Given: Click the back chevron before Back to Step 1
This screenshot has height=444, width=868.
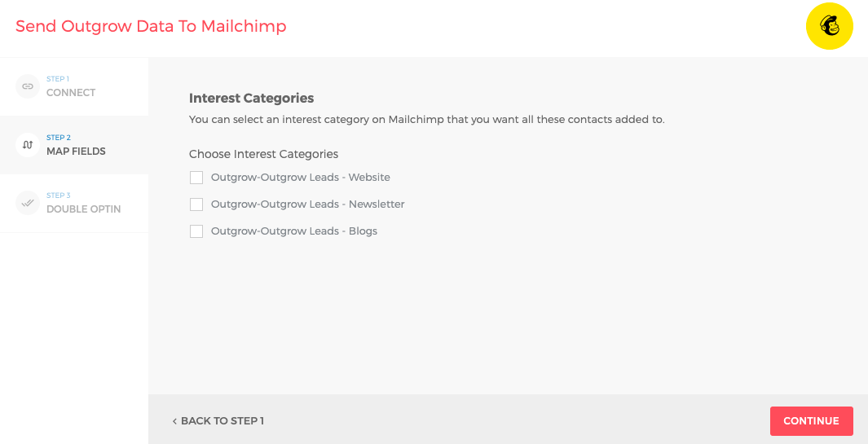Looking at the screenshot, I should pos(174,421).
